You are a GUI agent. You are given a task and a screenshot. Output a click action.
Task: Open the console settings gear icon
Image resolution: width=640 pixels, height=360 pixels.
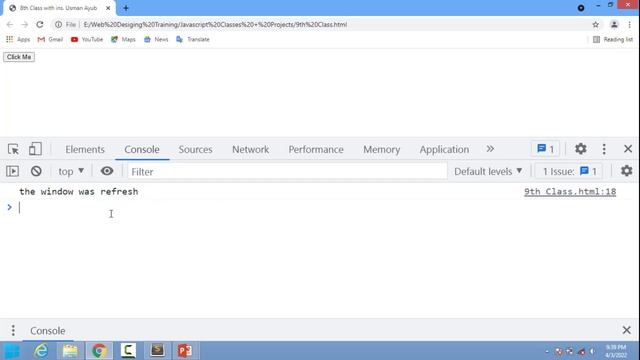click(x=626, y=171)
